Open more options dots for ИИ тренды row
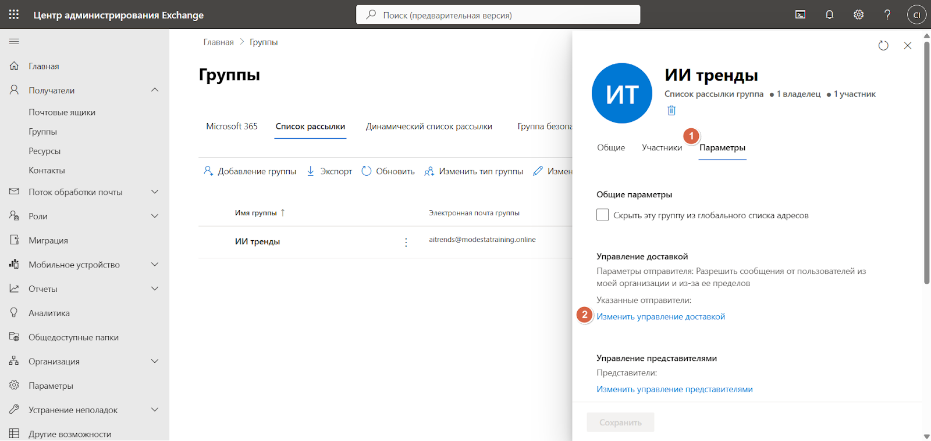This screenshot has width=931, height=441. coord(406,242)
